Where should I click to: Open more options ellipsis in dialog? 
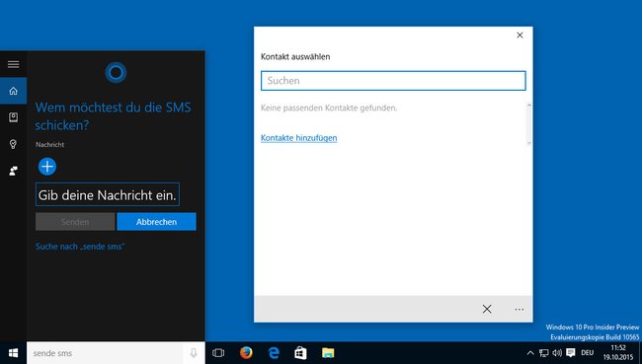pos(520,309)
